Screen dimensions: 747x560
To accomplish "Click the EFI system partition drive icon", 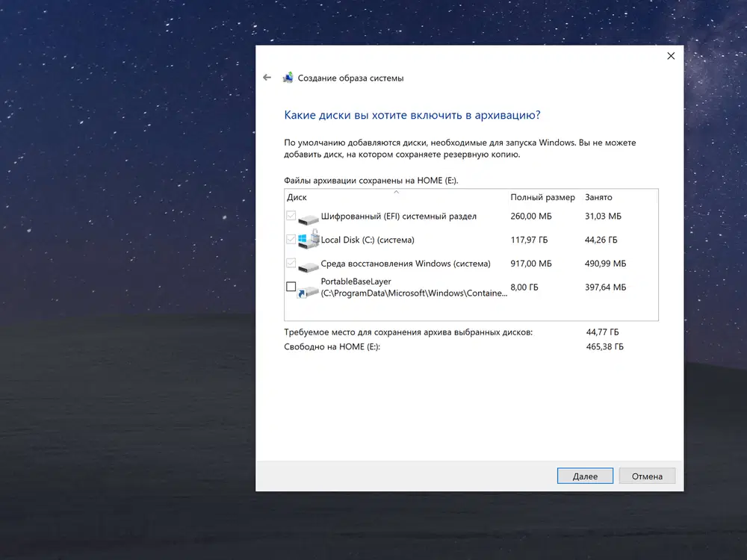I will [x=309, y=219].
